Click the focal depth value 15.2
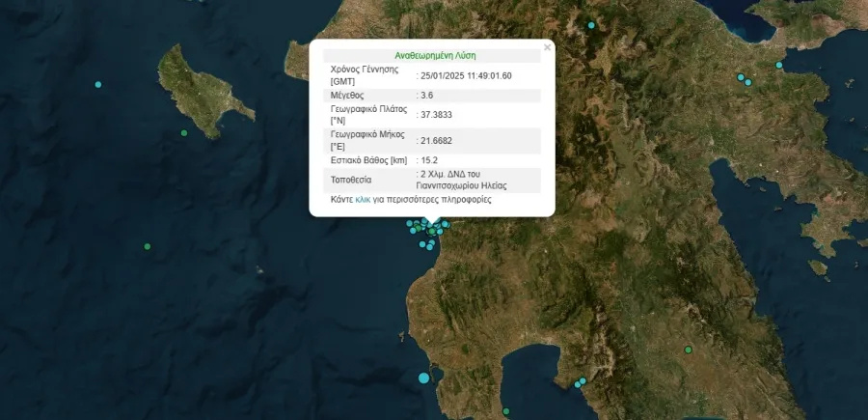The image size is (868, 420). 427,160
